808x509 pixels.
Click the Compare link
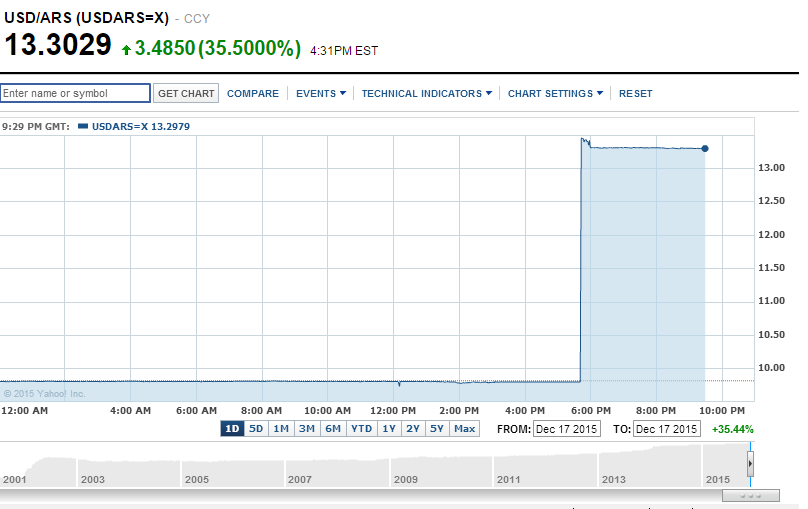coord(253,93)
